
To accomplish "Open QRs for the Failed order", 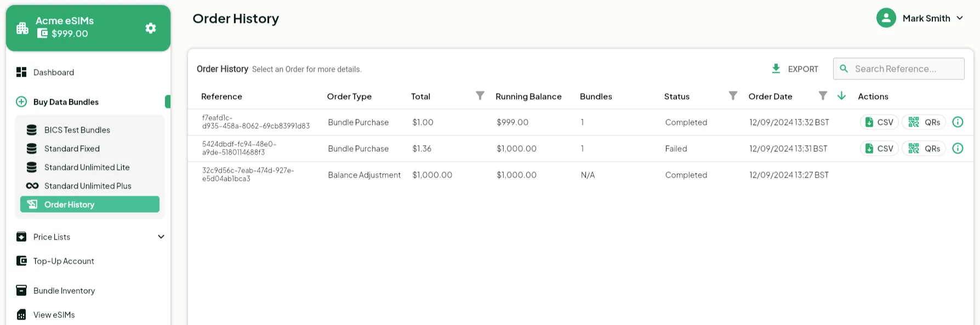I will pyautogui.click(x=924, y=149).
